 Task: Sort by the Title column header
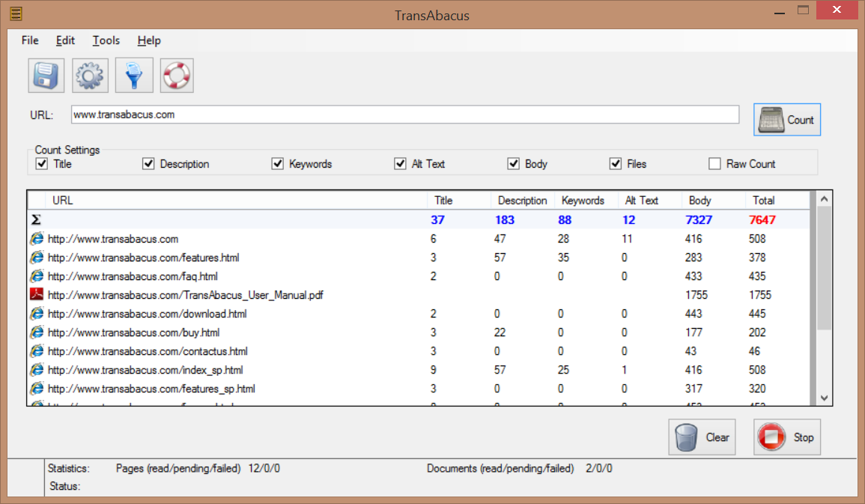[x=459, y=200]
